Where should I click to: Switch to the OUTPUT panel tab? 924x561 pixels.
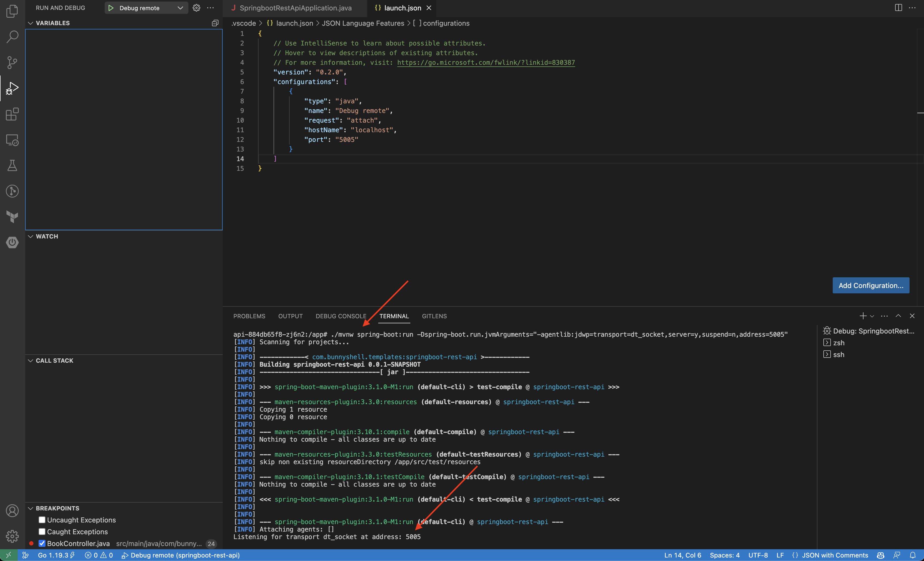coord(290,316)
